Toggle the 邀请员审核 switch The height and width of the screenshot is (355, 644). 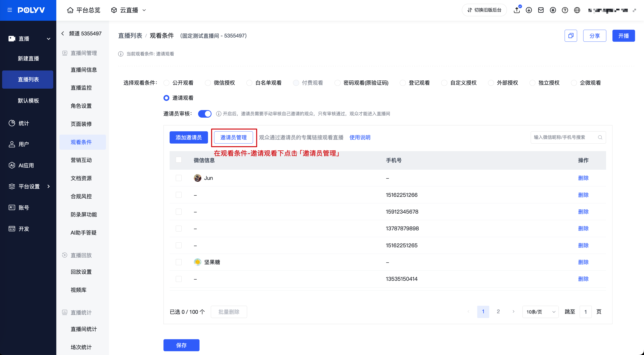204,114
